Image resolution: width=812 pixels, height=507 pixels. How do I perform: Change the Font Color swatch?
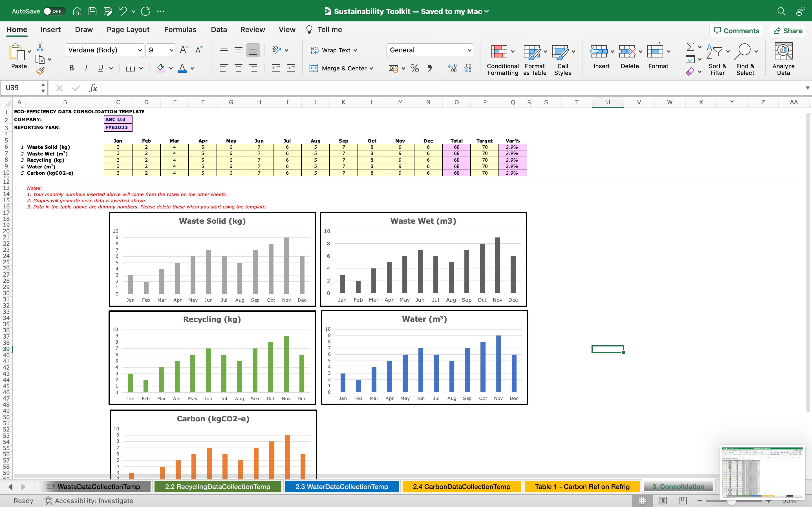pyautogui.click(x=182, y=68)
